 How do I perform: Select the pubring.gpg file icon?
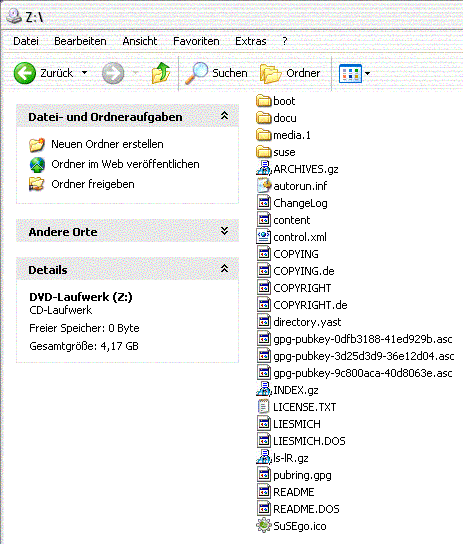click(x=264, y=474)
